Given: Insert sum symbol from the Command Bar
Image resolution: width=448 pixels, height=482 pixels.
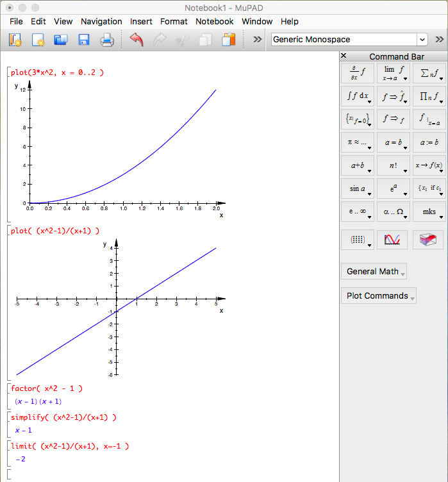Looking at the screenshot, I should [429, 73].
